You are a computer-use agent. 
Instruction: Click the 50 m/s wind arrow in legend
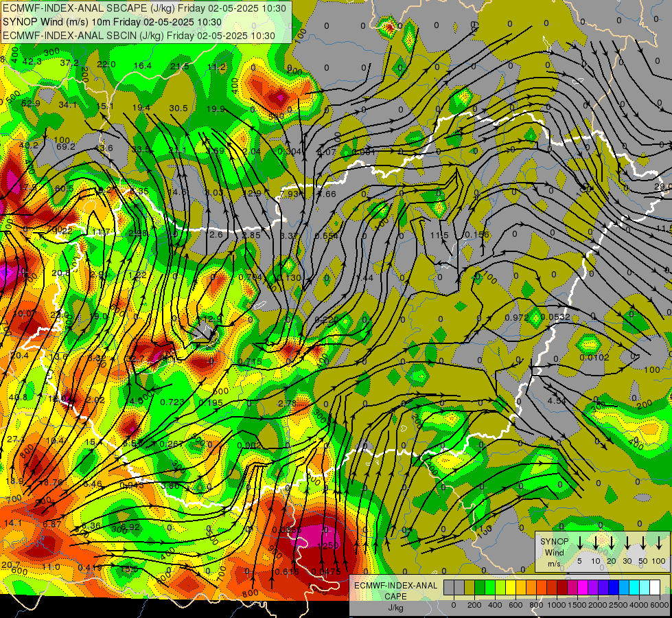643,543
